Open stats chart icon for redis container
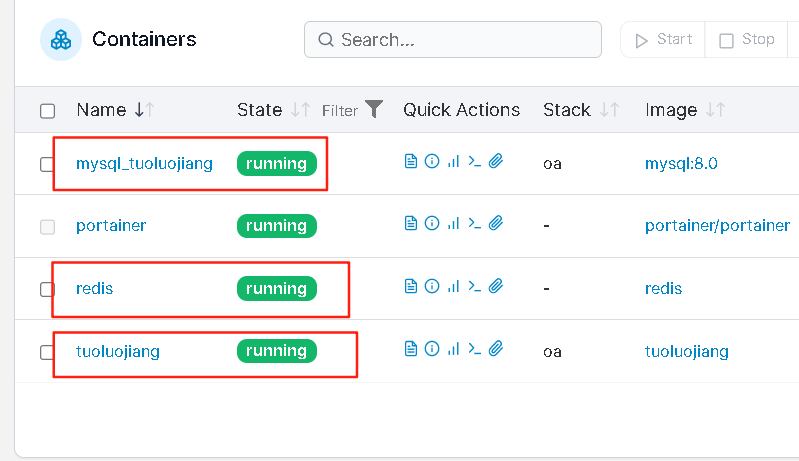Image resolution: width=799 pixels, height=461 pixels. click(454, 286)
